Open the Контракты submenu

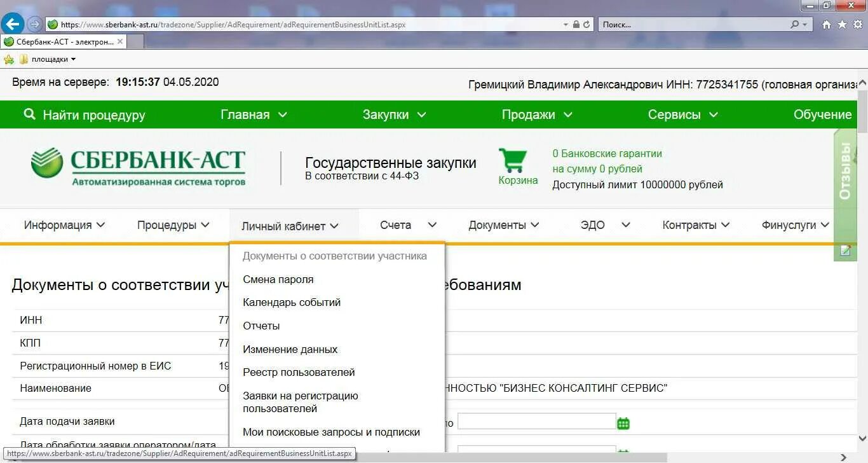point(696,225)
